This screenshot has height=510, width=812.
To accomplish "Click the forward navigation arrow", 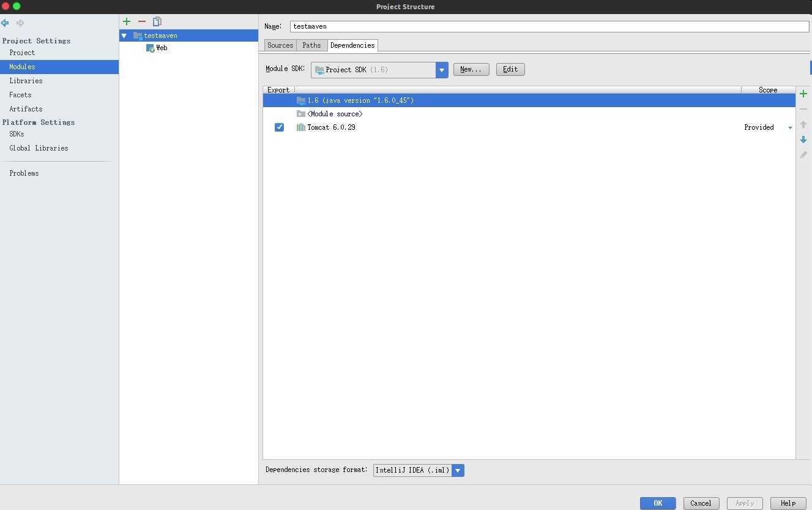I will [20, 23].
